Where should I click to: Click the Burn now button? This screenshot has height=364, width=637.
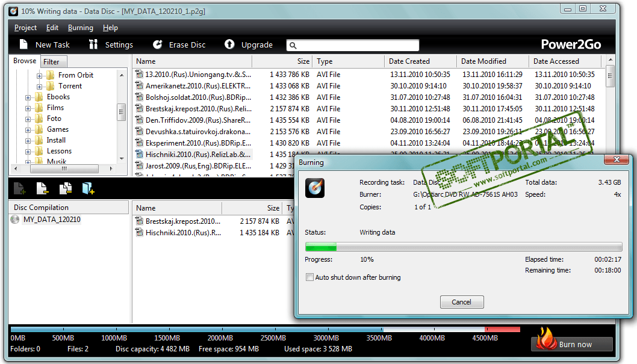572,344
